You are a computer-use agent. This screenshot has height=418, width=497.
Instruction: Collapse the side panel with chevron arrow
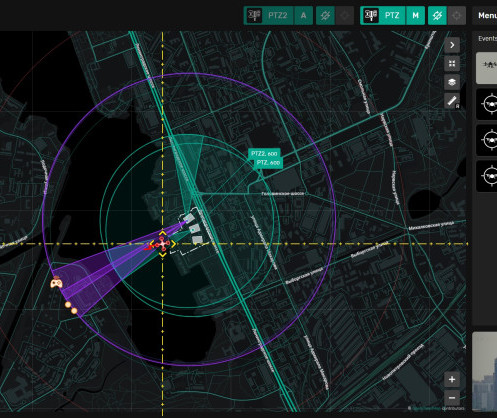click(x=452, y=45)
